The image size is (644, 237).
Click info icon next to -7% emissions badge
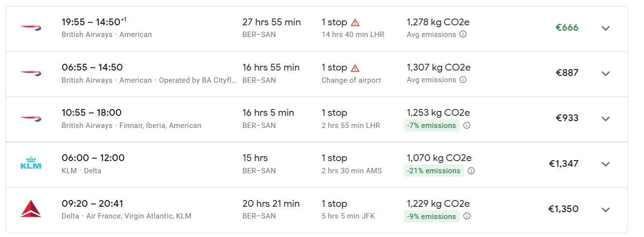point(466,126)
